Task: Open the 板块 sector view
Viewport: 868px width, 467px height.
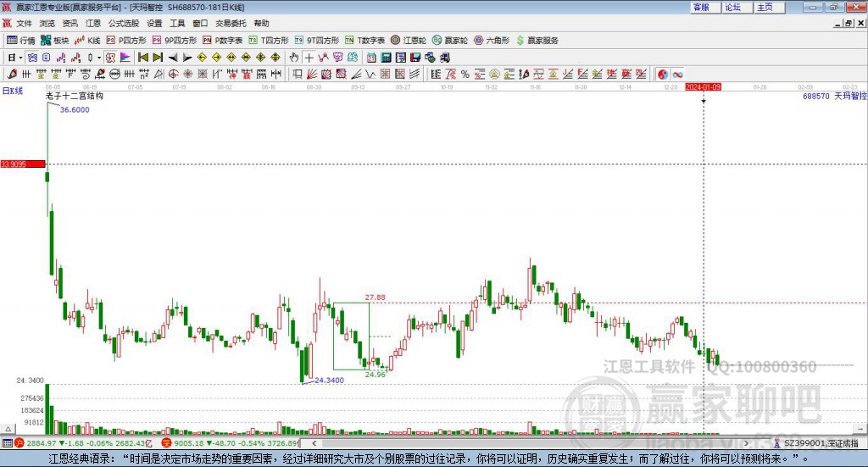Action: 54,41
